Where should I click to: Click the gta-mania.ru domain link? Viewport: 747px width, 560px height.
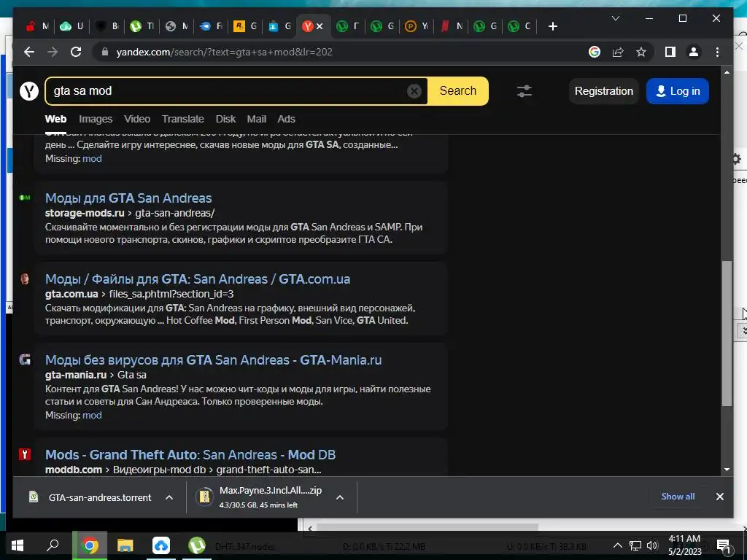tap(76, 375)
